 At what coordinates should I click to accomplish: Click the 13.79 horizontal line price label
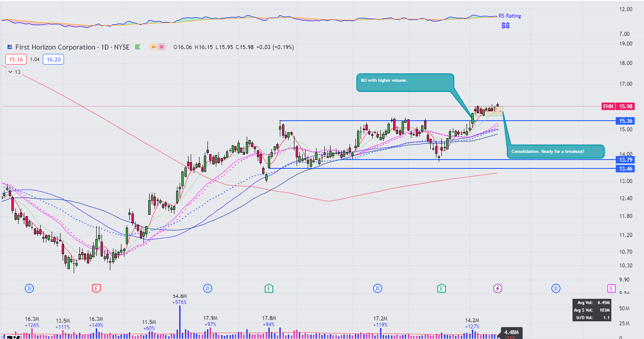point(626,160)
